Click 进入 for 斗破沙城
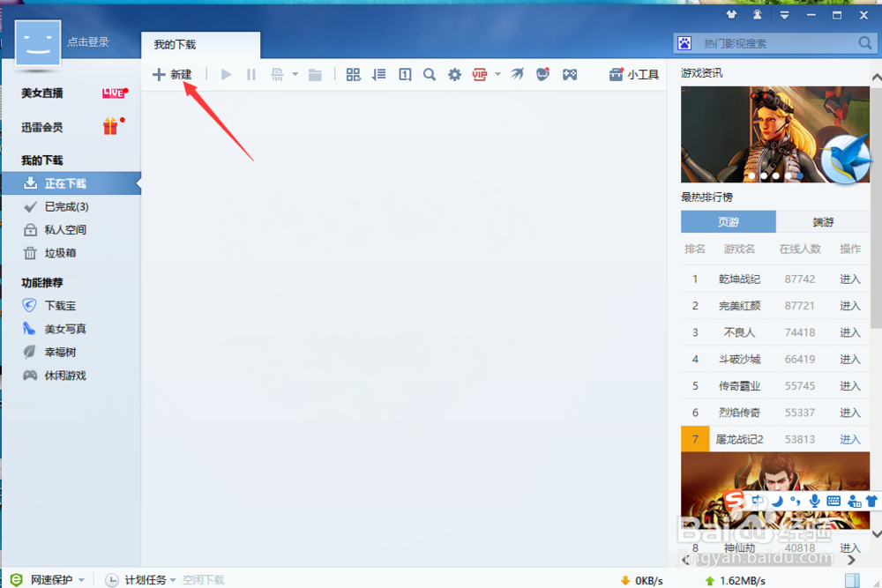This screenshot has height=588, width=882. point(850,359)
